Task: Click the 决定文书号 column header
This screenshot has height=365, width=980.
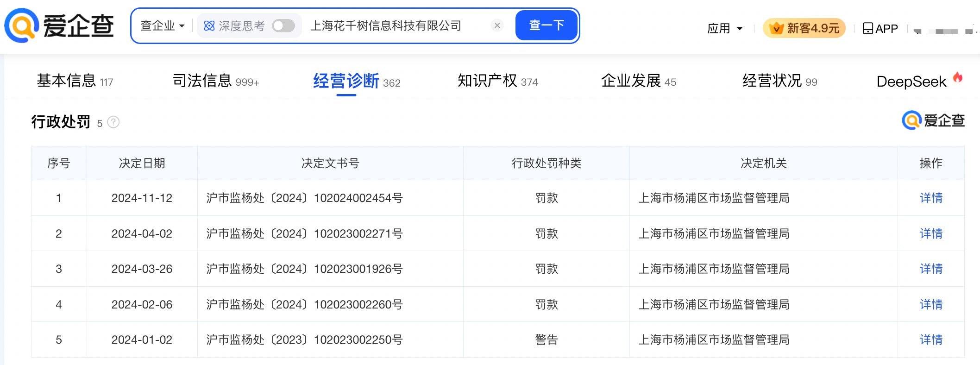Action: [330, 163]
